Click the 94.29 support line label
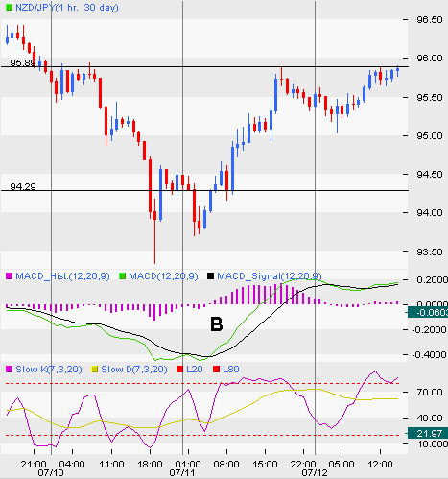 tap(23, 186)
